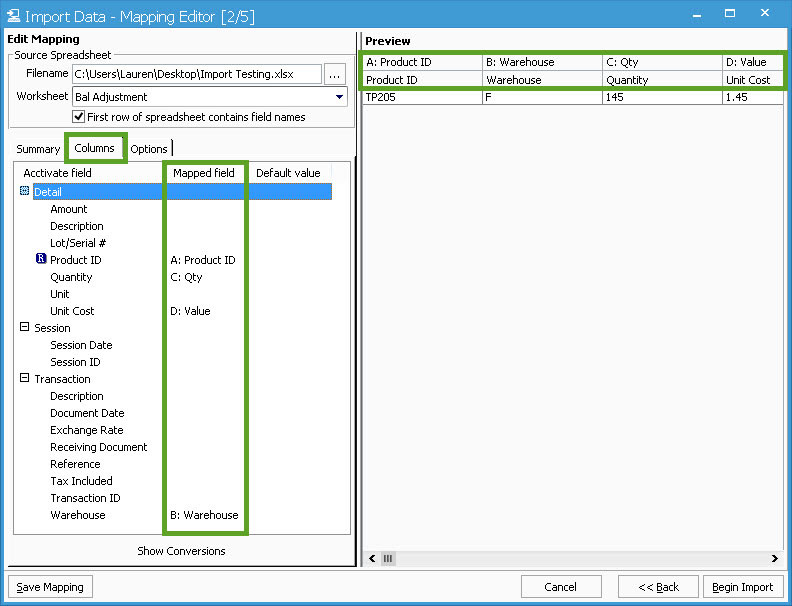
Task: Collapse the Session tree group
Action: [x=25, y=328]
